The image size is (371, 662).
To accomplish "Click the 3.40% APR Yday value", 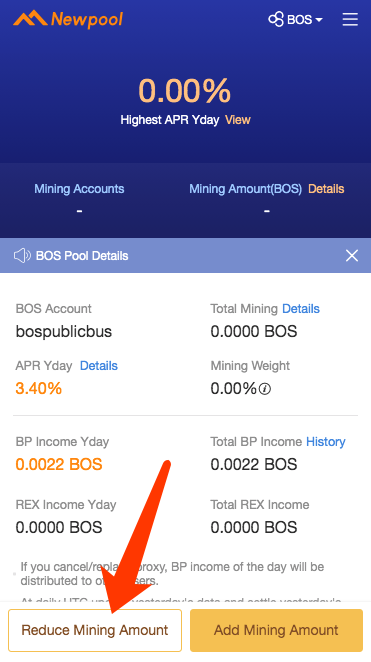I will pos(38,388).
